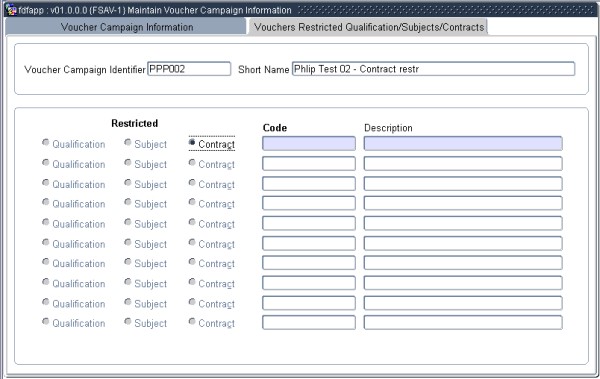Select Subject radio in seventh row
Viewport: 600px width, 379px height.
coord(128,261)
